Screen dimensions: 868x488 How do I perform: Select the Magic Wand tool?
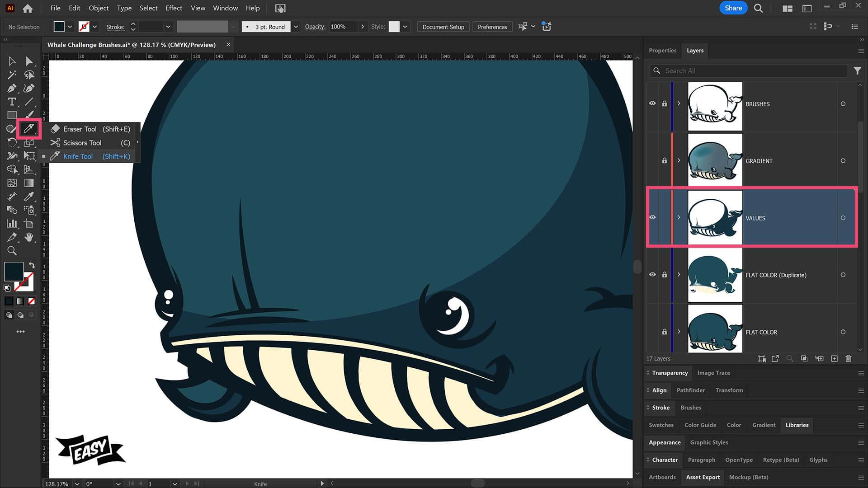pyautogui.click(x=12, y=75)
